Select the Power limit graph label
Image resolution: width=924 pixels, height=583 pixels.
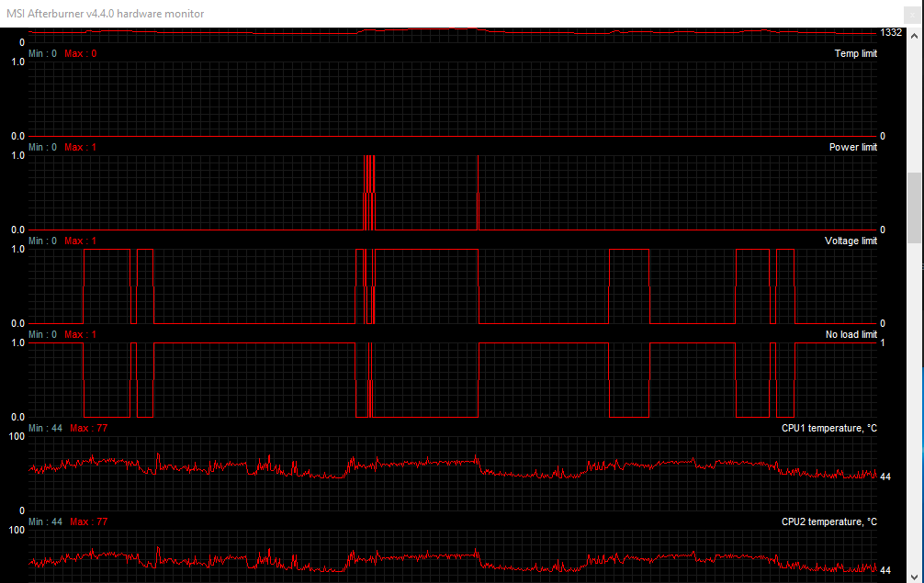[852, 147]
